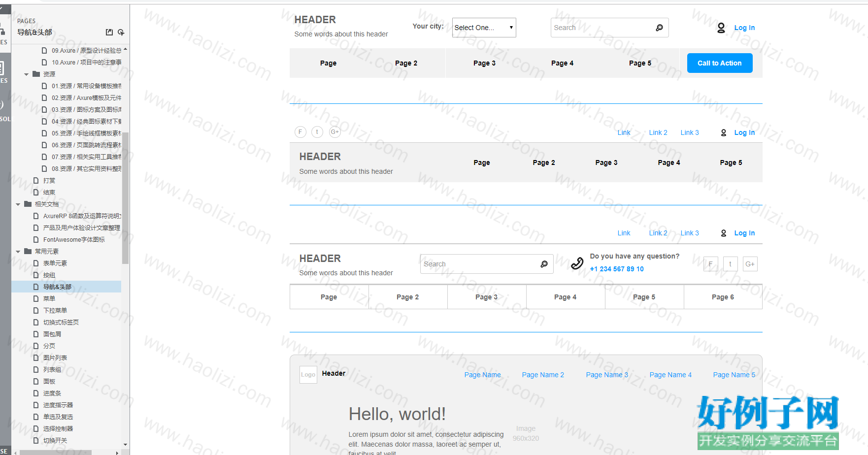Image resolution: width=868 pixels, height=455 pixels.
Task: Select Page 3 in the first header's nav bar
Action: [x=484, y=63]
